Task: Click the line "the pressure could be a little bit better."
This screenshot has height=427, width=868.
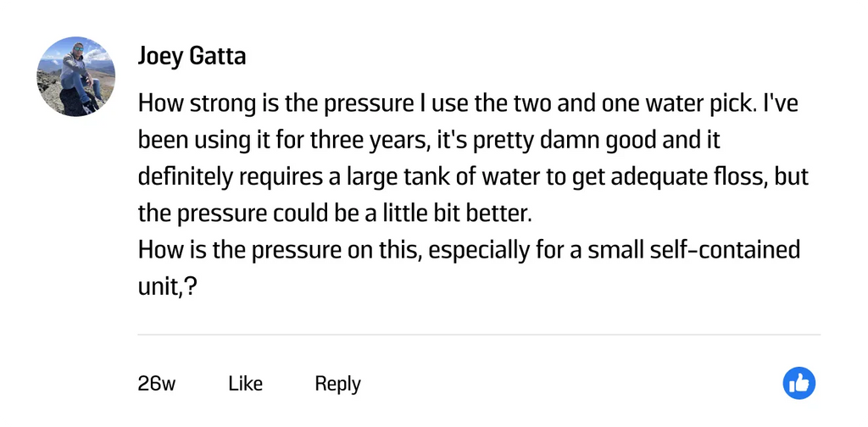Action: (x=334, y=213)
